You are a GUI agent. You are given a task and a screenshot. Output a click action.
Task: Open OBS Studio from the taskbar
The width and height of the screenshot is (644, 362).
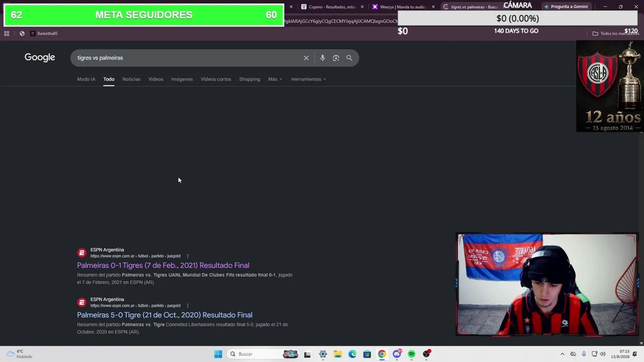pos(427,354)
